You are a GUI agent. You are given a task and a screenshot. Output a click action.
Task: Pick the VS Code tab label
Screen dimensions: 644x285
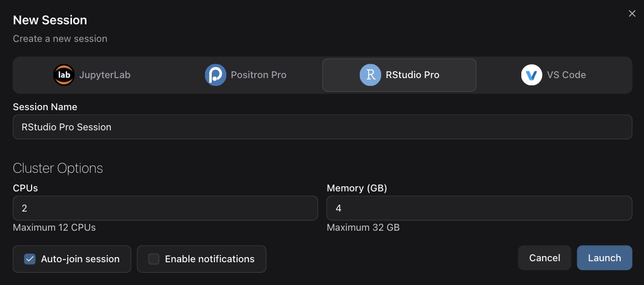[x=566, y=75]
